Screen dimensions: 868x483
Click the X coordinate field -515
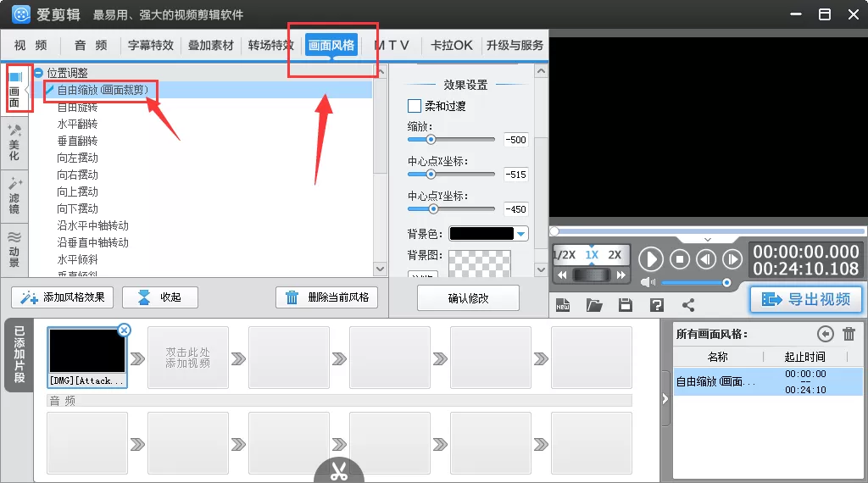click(516, 175)
